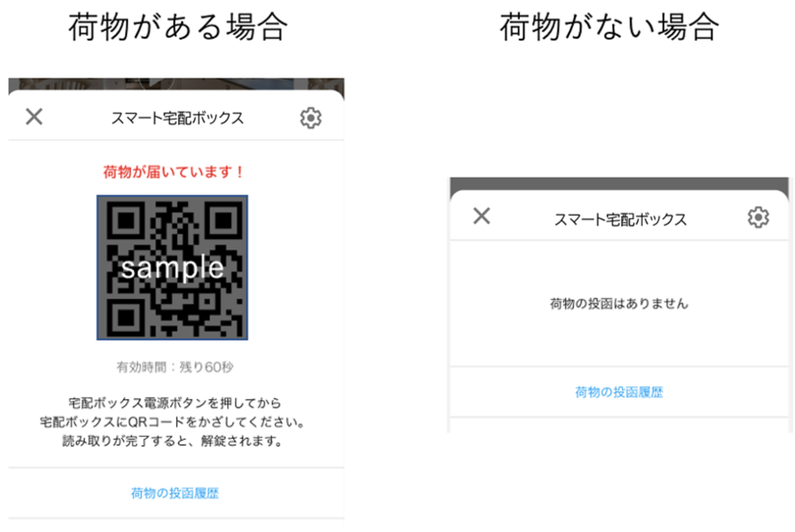795x532 pixels.
Task: Close the right panel showing no parcels
Action: pyautogui.click(x=482, y=216)
